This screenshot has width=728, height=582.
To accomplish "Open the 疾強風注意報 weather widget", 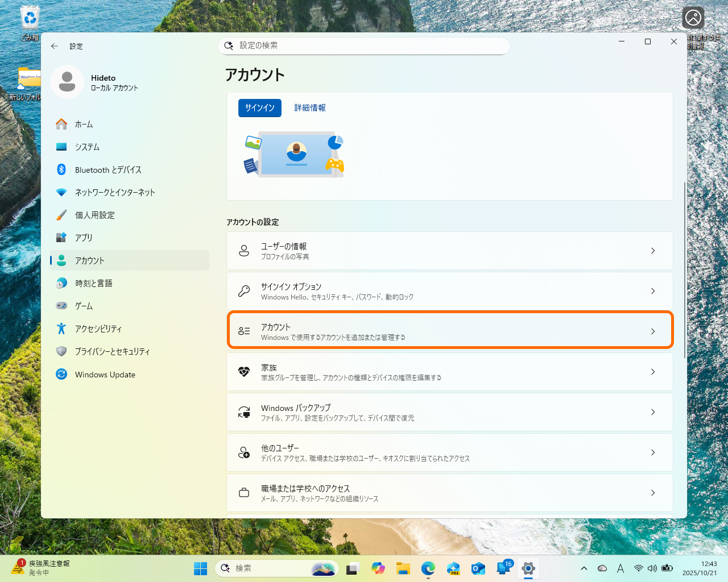I will coord(40,568).
